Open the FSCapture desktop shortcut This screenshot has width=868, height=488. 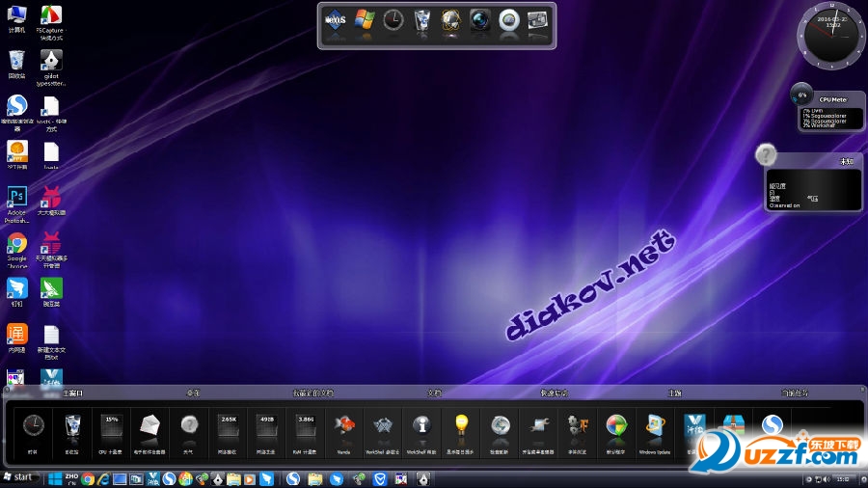pyautogui.click(x=51, y=23)
